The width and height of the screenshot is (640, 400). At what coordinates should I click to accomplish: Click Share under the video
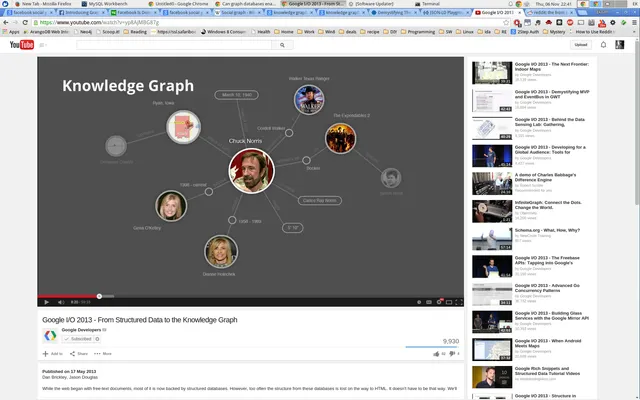coord(79,353)
